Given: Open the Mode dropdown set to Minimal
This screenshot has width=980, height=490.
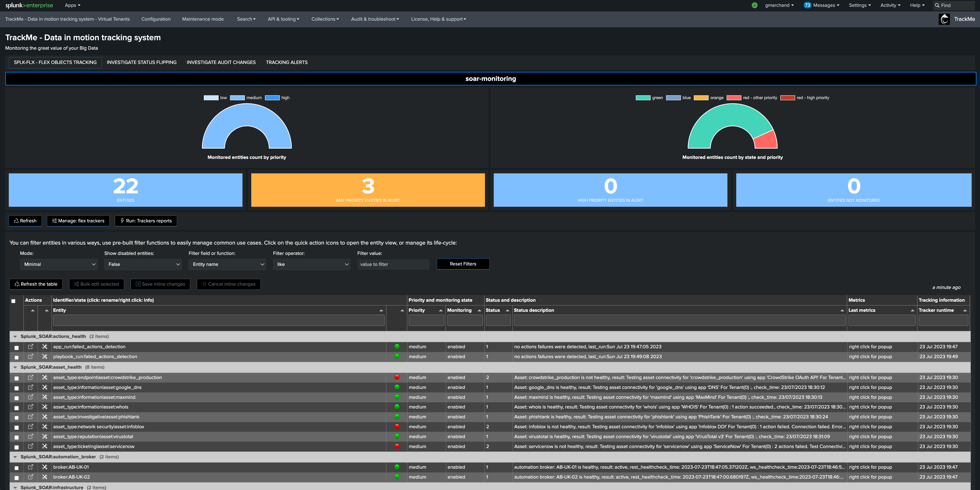Looking at the screenshot, I should (x=59, y=264).
